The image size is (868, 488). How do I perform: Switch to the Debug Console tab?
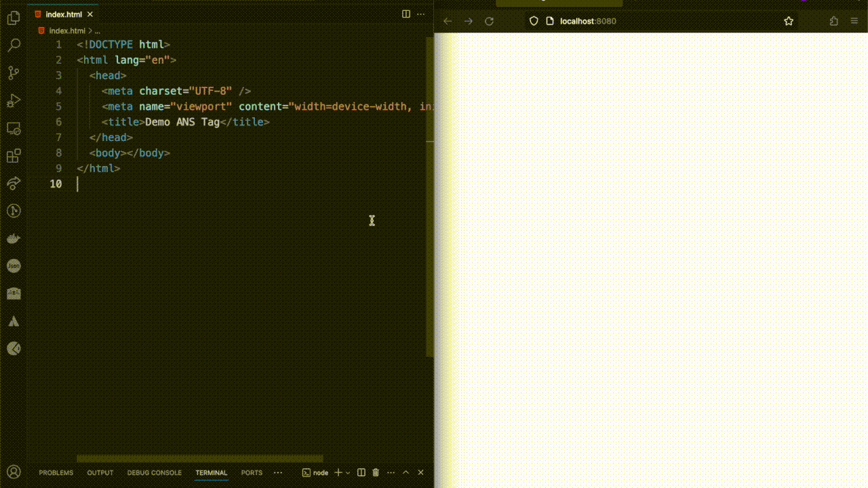pos(155,472)
